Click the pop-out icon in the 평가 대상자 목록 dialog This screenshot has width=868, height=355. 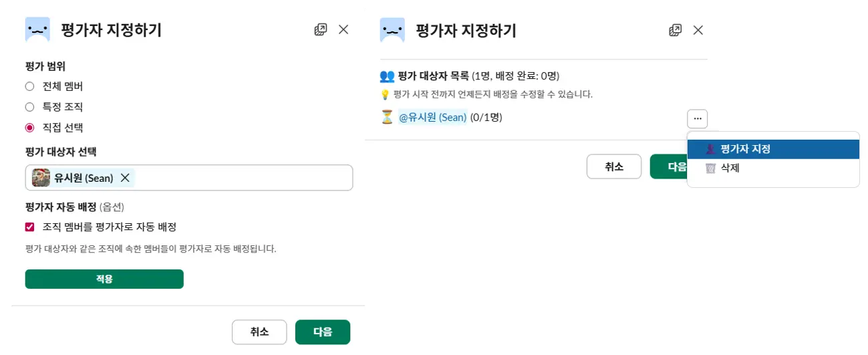[x=676, y=30]
